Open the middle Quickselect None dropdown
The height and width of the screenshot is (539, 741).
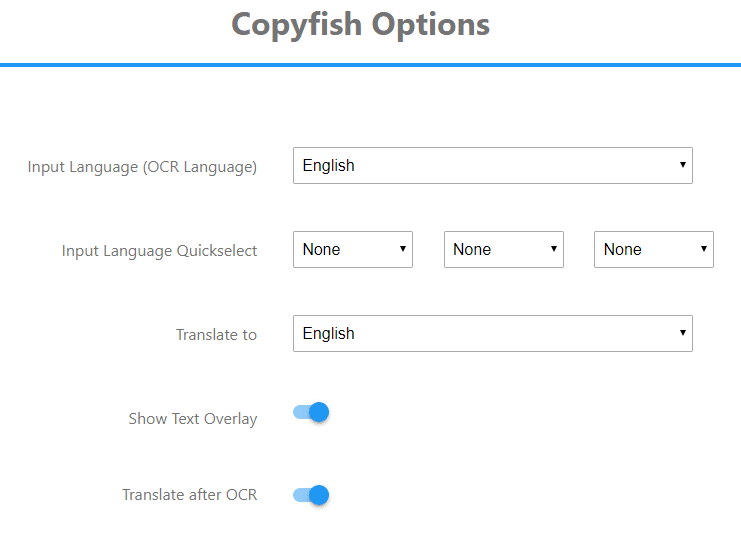504,249
